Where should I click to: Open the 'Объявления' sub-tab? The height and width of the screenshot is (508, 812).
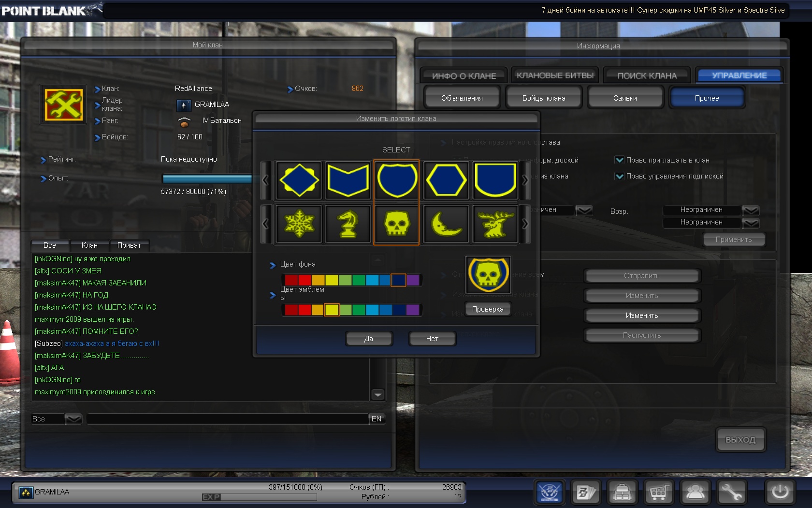(x=462, y=98)
